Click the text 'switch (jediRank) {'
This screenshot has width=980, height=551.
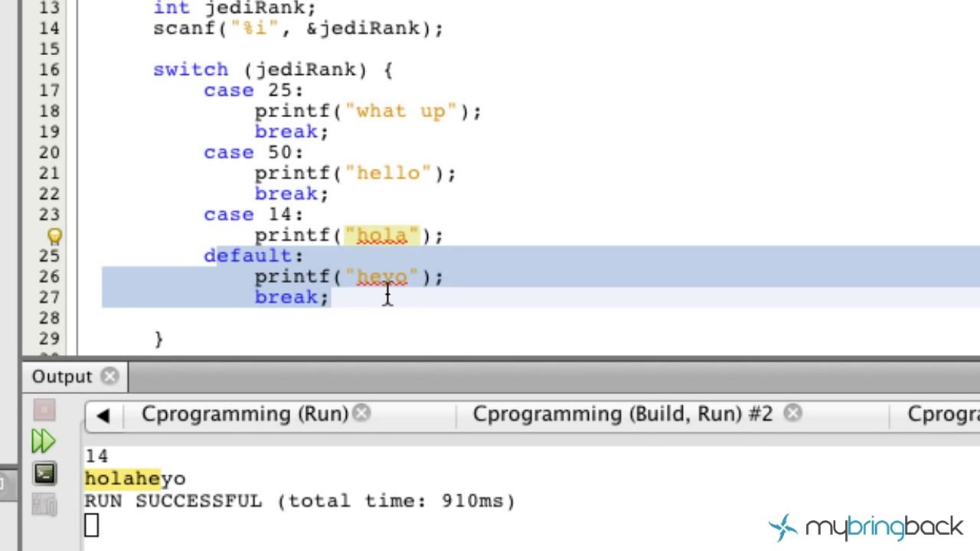pyautogui.click(x=273, y=70)
